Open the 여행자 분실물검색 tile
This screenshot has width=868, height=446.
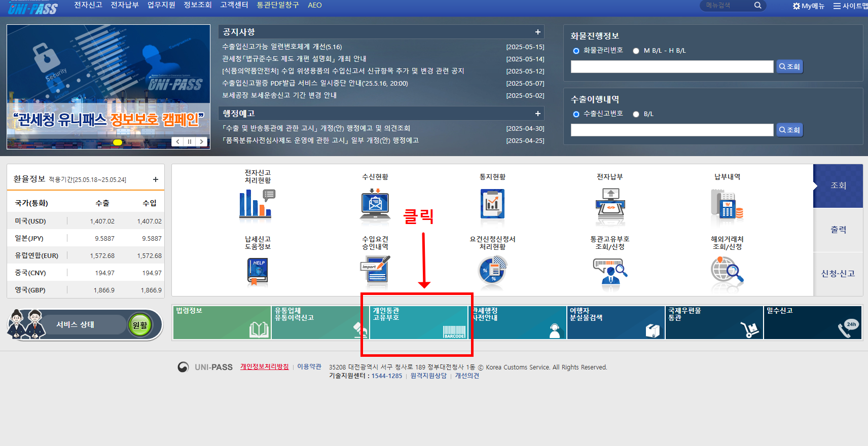point(616,322)
